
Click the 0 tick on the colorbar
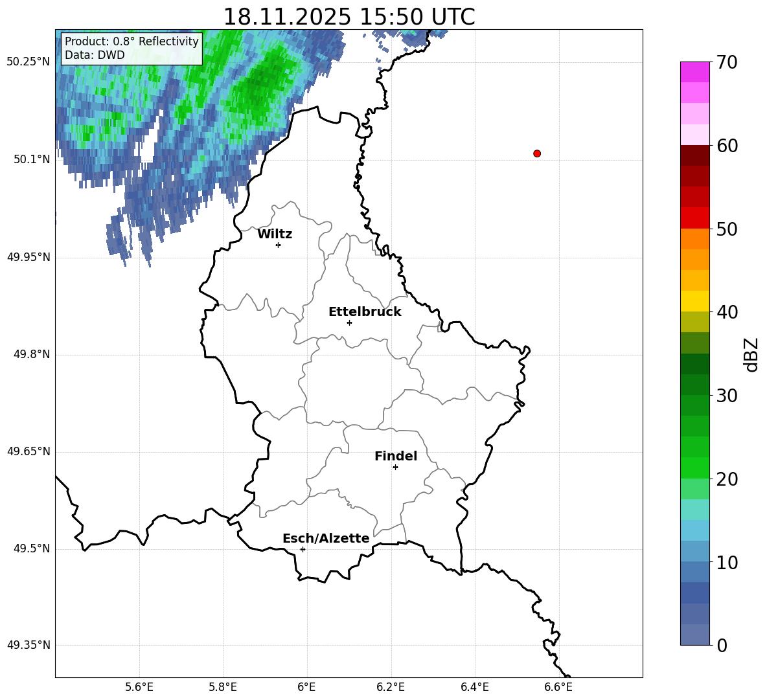(722, 646)
